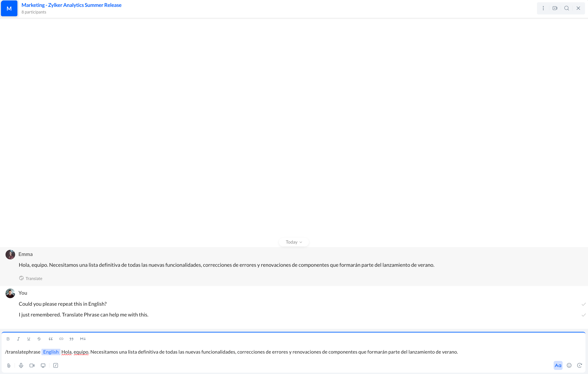Image resolution: width=588 pixels, height=374 pixels.
Task: Open the three-dot more options menu
Action: click(x=543, y=8)
